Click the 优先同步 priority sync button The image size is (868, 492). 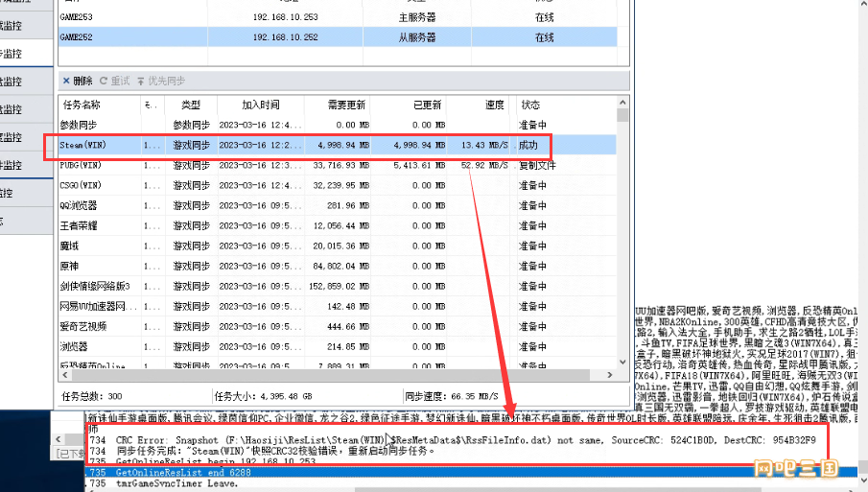[x=161, y=81]
